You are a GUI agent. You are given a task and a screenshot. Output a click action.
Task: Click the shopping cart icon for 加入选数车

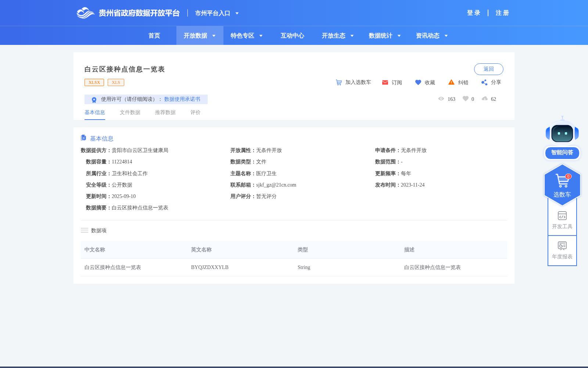point(339,82)
